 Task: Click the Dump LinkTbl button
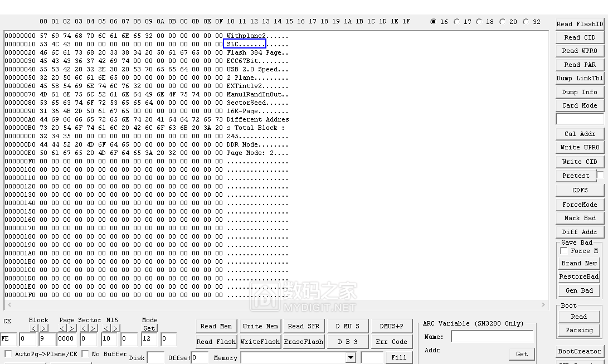pos(580,78)
